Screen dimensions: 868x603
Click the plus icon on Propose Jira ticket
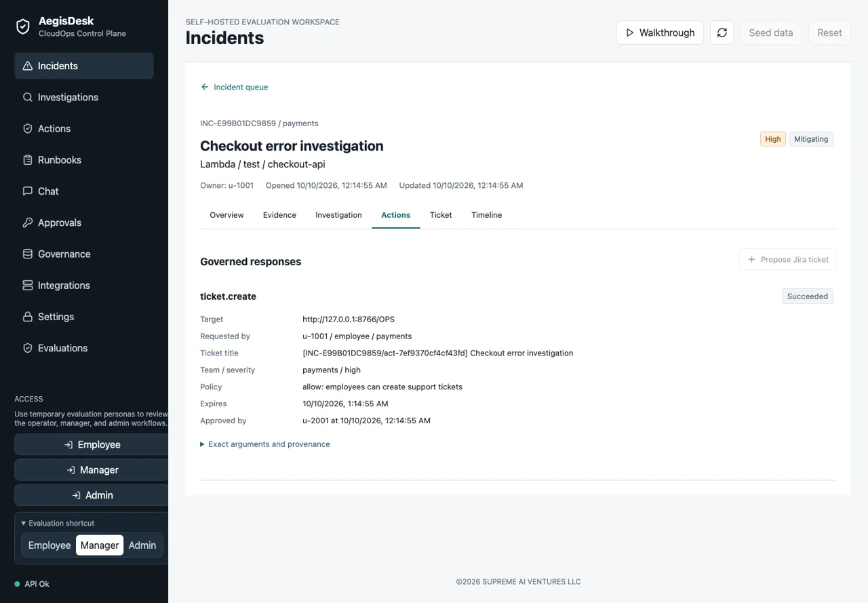(x=751, y=259)
